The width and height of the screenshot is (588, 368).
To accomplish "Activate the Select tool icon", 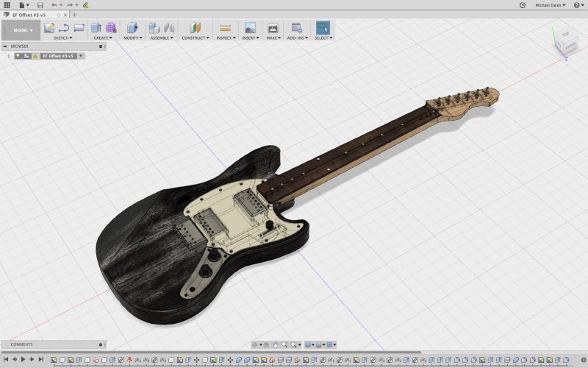I will pyautogui.click(x=323, y=28).
